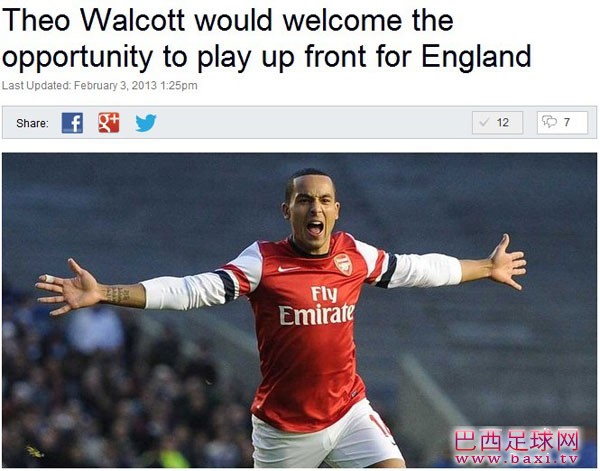This screenshot has width=600, height=471.
Task: Click the checkmark counter showing 12
Action: click(x=497, y=122)
